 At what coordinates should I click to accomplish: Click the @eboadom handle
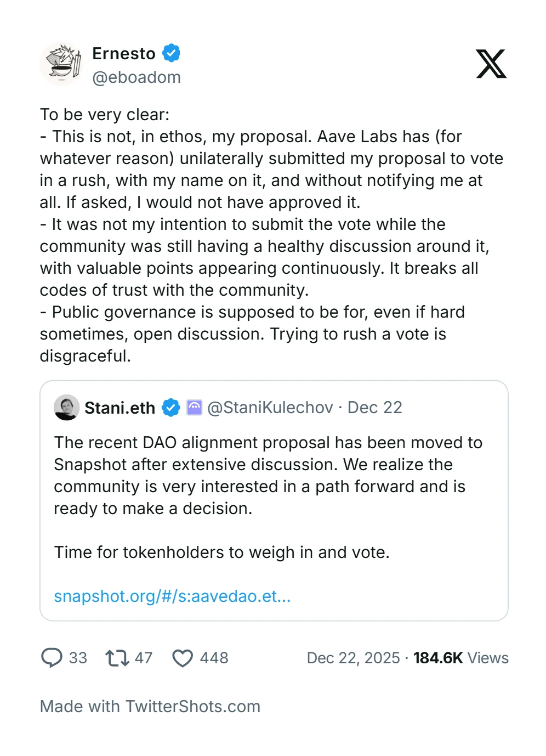click(136, 77)
